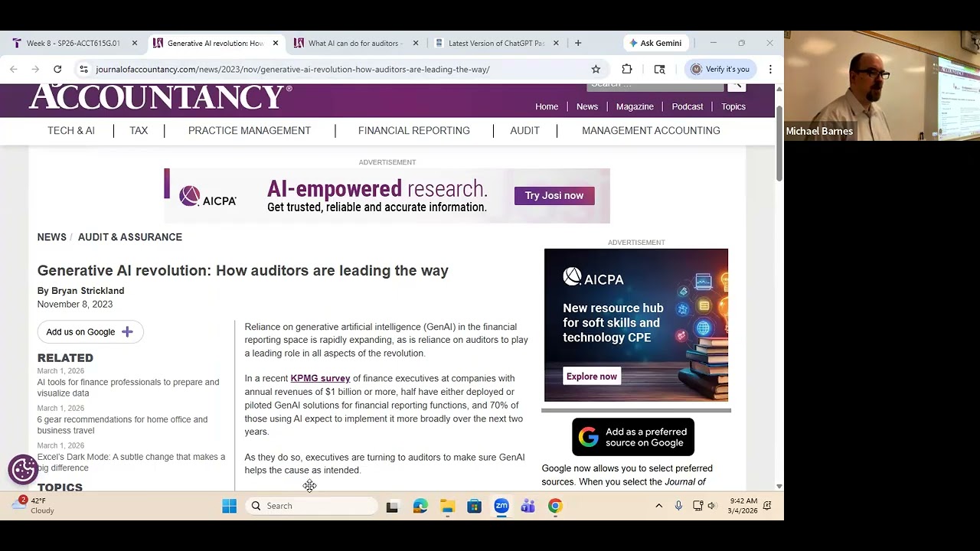Open a new browser tab with plus
980x551 pixels.
[578, 43]
